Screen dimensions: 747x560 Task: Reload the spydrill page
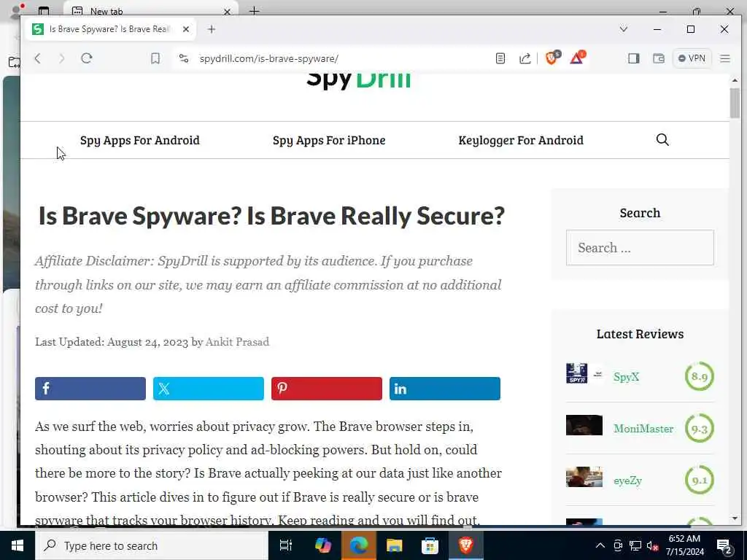pyautogui.click(x=87, y=58)
